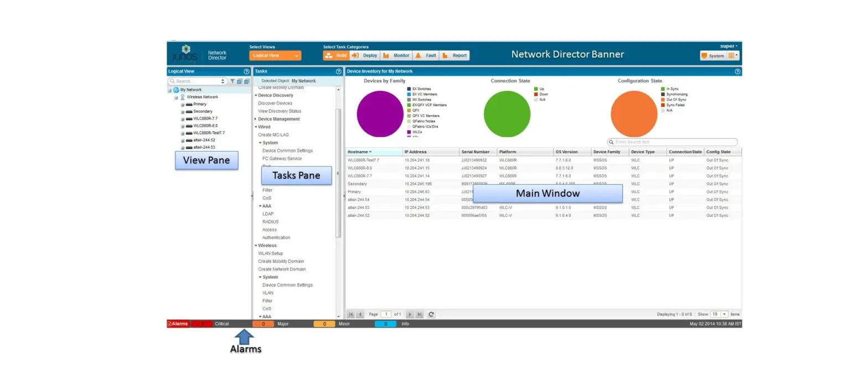Click the purple Devices by Family pie chart
Screen dimensions: 868x390
[380, 114]
